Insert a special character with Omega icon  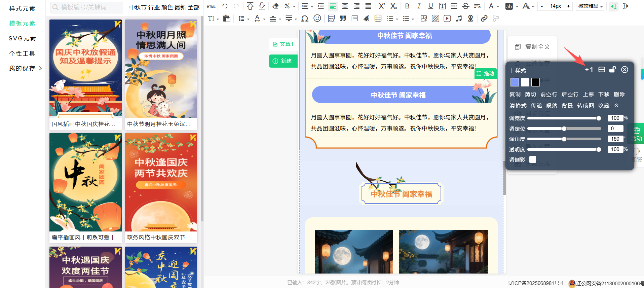(305, 19)
